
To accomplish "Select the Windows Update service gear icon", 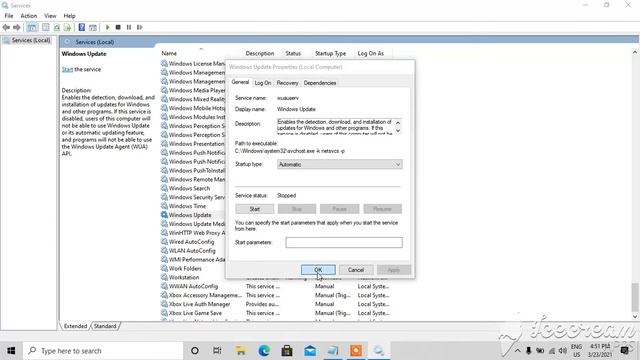I will point(164,215).
